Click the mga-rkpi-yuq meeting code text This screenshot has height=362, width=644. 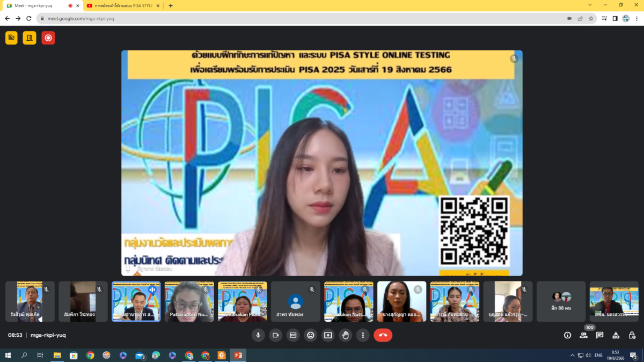49,335
